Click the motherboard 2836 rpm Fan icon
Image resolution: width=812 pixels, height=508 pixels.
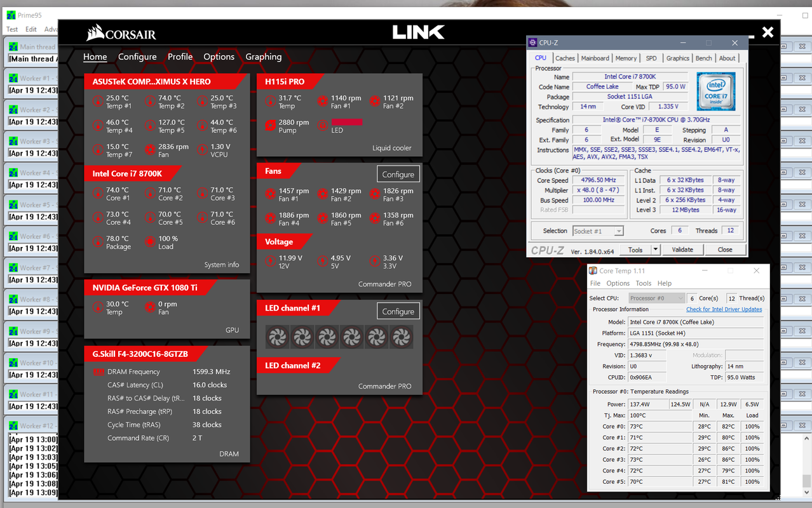point(150,150)
